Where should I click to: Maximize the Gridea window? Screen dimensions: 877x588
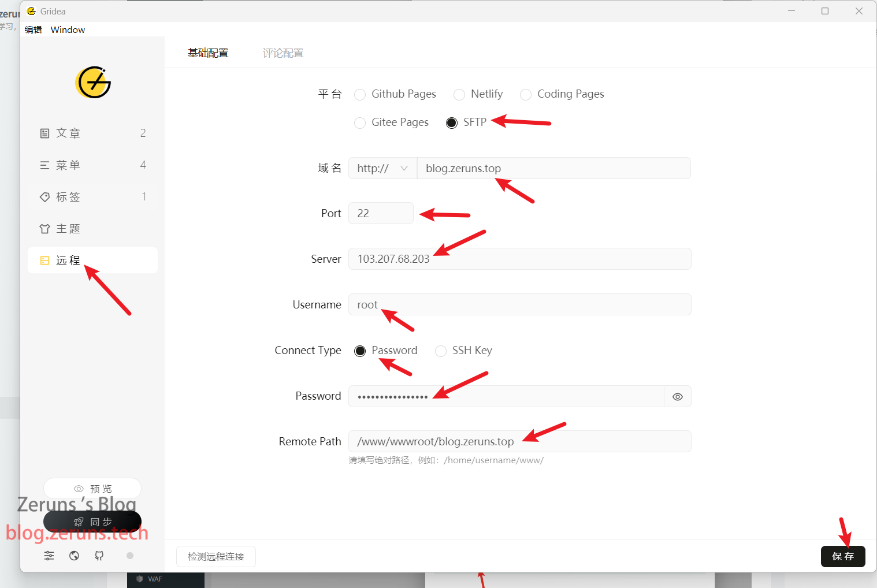[825, 11]
